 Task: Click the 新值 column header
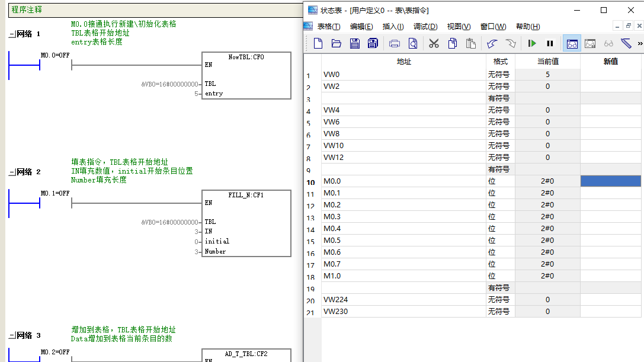(611, 62)
